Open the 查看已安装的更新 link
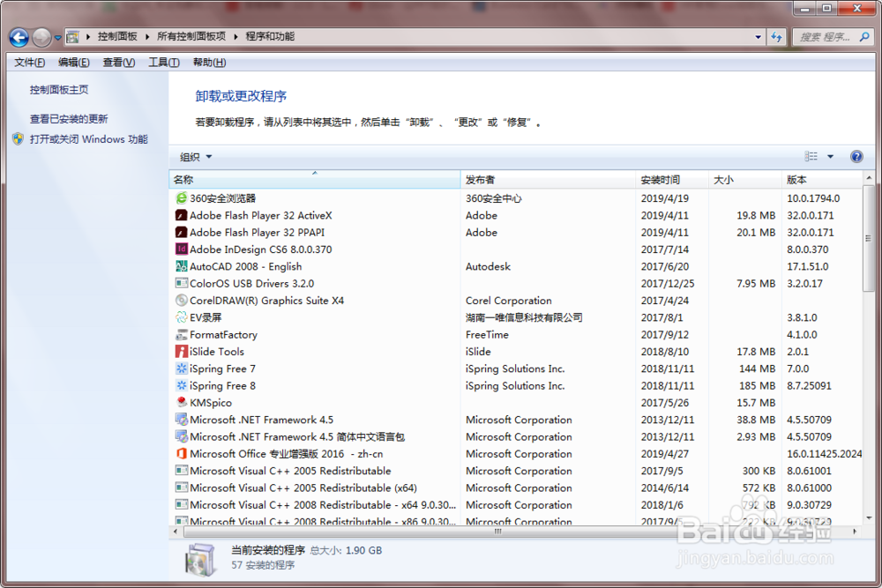This screenshot has width=882, height=588. [69, 119]
